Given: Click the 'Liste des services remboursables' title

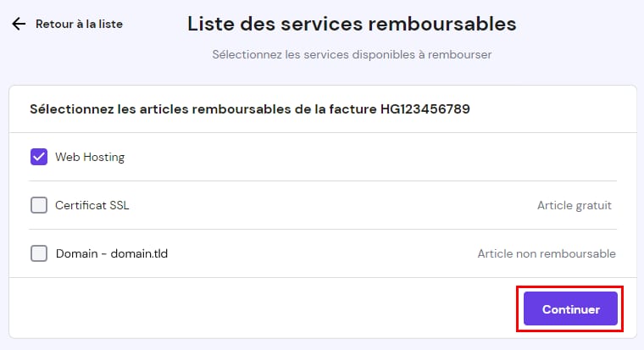Looking at the screenshot, I should pyautogui.click(x=352, y=23).
